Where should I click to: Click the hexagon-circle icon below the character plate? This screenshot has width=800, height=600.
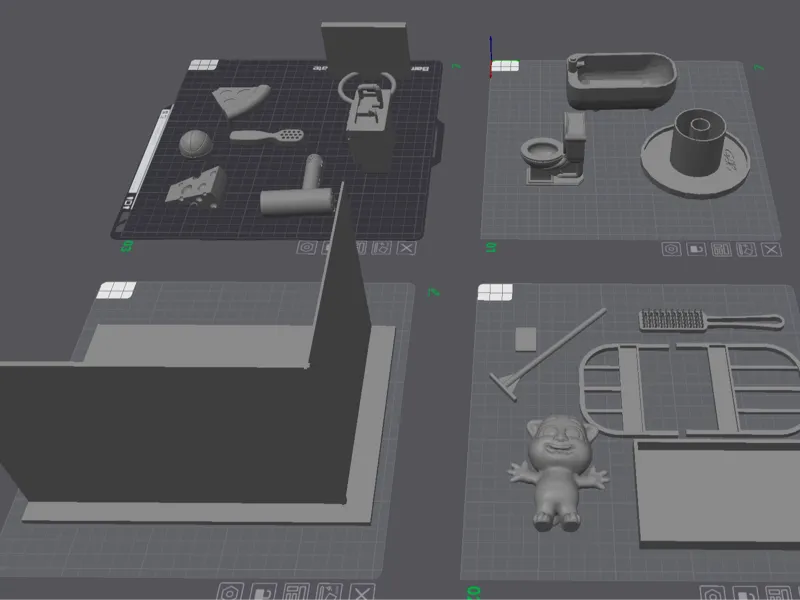[x=712, y=593]
